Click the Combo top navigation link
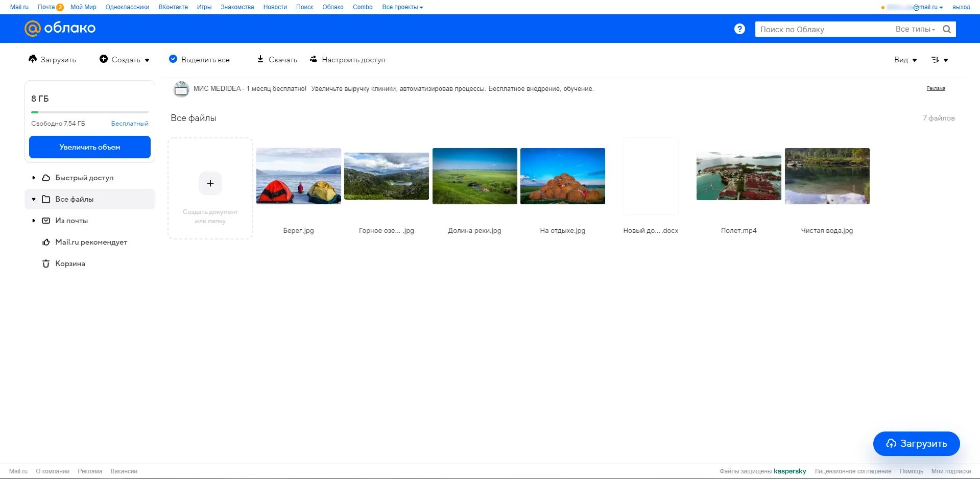This screenshot has height=479, width=980. click(363, 7)
